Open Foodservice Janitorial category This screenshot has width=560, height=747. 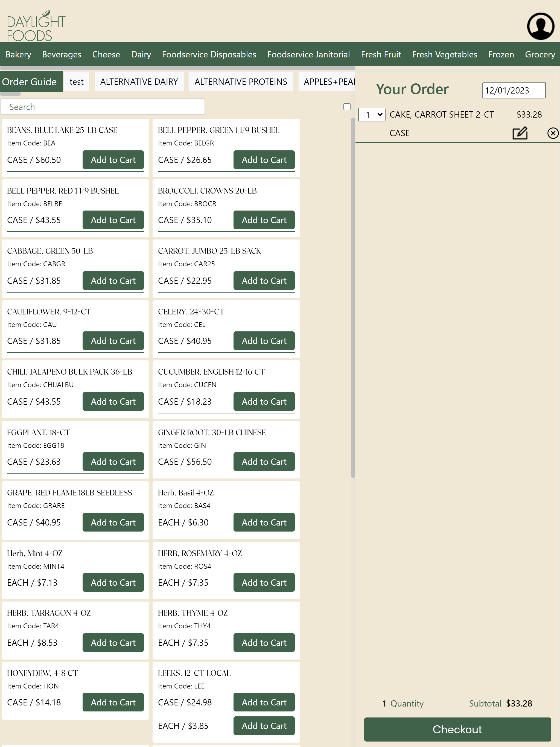(308, 54)
